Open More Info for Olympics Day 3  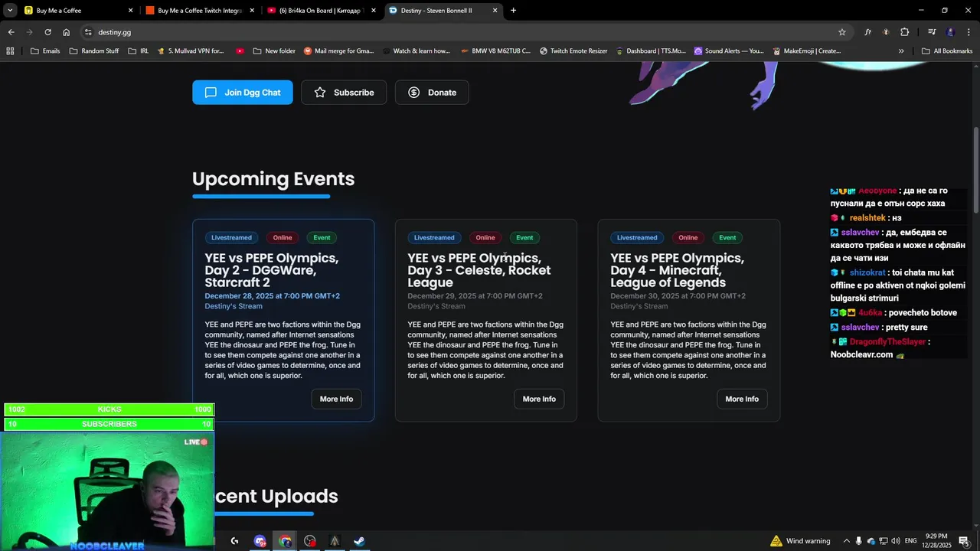tap(539, 399)
